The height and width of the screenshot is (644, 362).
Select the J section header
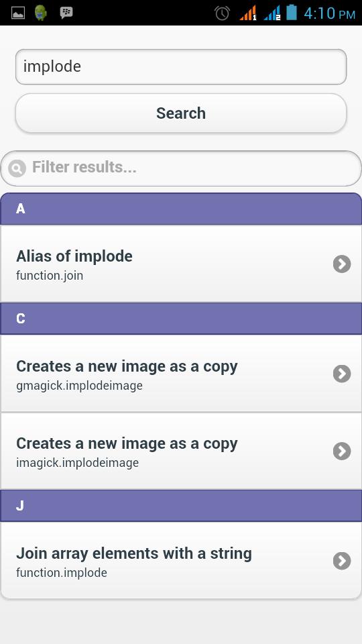(x=181, y=506)
